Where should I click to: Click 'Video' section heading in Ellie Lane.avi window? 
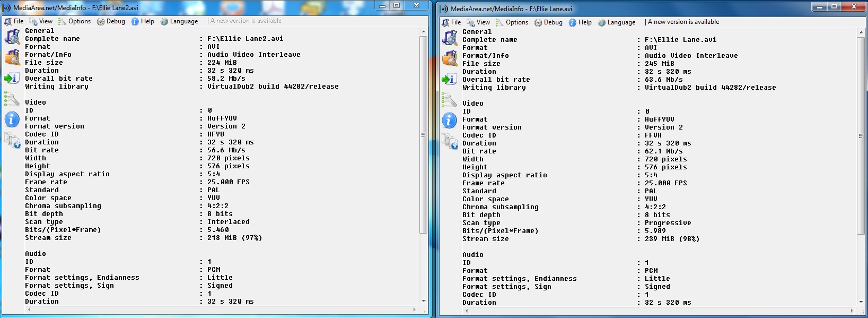(x=473, y=104)
